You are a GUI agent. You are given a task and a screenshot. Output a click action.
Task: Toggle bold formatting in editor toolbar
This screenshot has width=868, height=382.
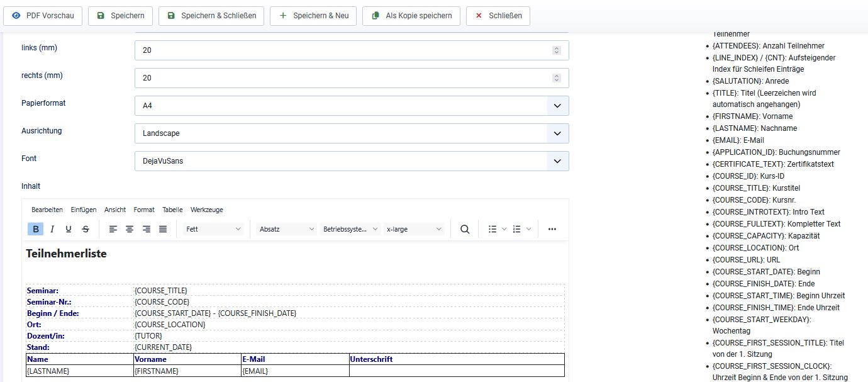point(36,229)
